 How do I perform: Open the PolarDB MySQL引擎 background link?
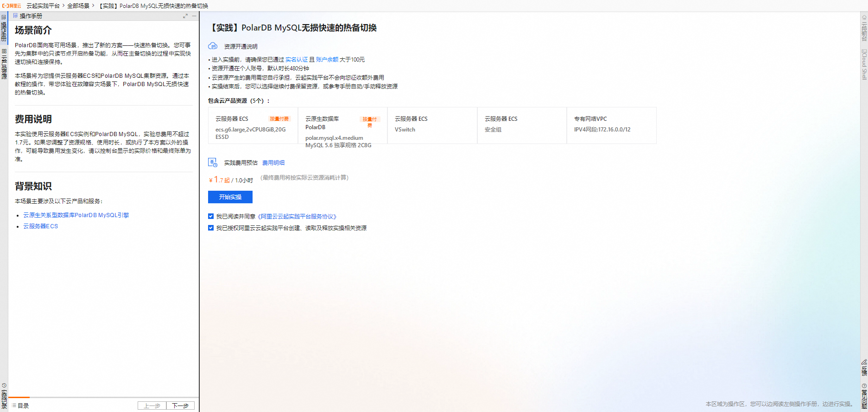[x=76, y=215]
